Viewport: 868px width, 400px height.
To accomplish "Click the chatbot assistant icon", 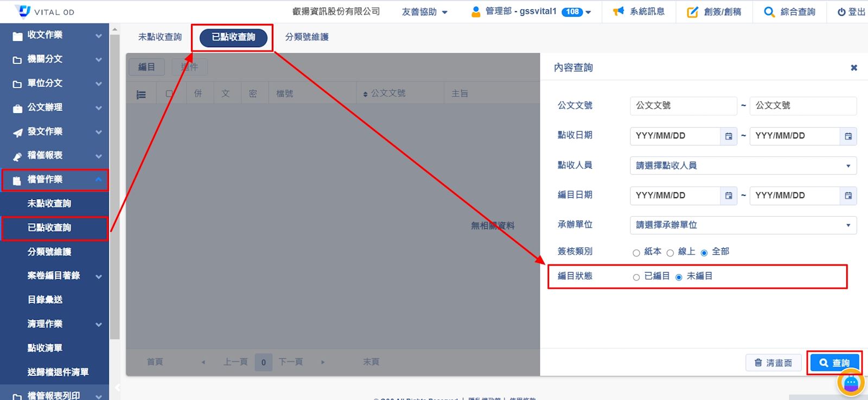I will (851, 383).
